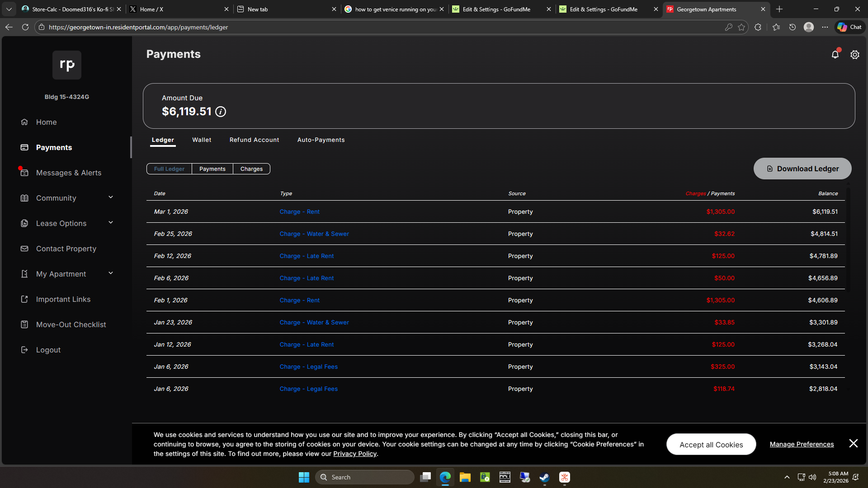Open browser extensions puzzle icon
This screenshot has width=868, height=488.
point(758,27)
